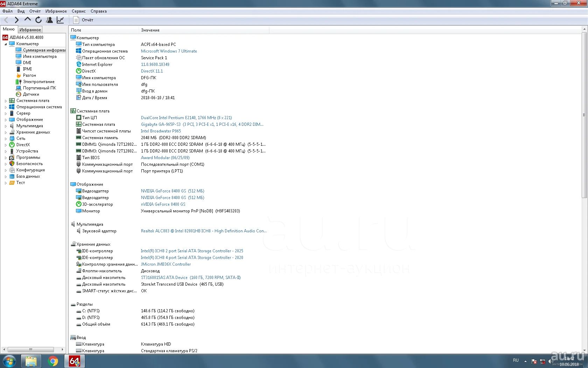Click the Поле column header
588x368 pixels.
tap(104, 30)
